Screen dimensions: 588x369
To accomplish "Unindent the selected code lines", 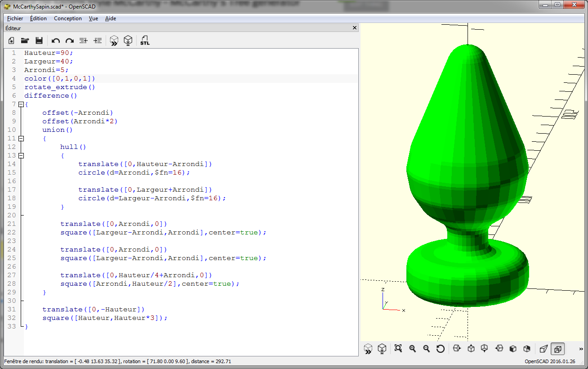I will coord(83,40).
